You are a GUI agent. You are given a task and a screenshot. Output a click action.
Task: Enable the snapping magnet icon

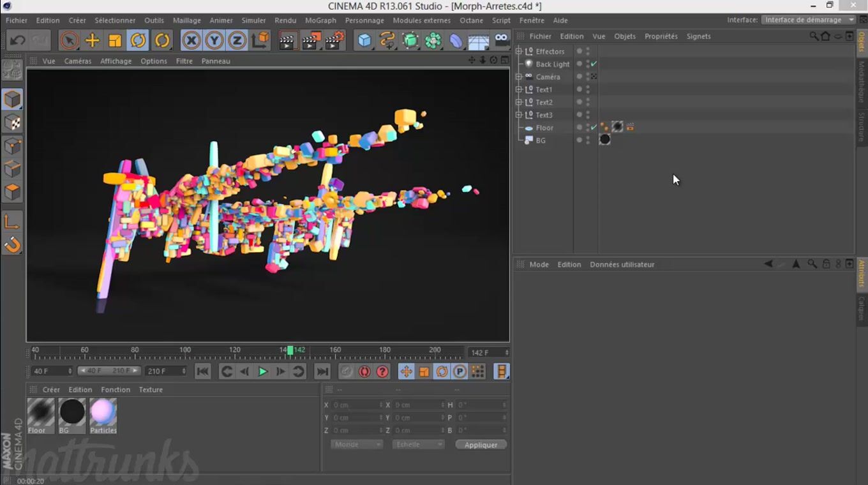pos(12,245)
